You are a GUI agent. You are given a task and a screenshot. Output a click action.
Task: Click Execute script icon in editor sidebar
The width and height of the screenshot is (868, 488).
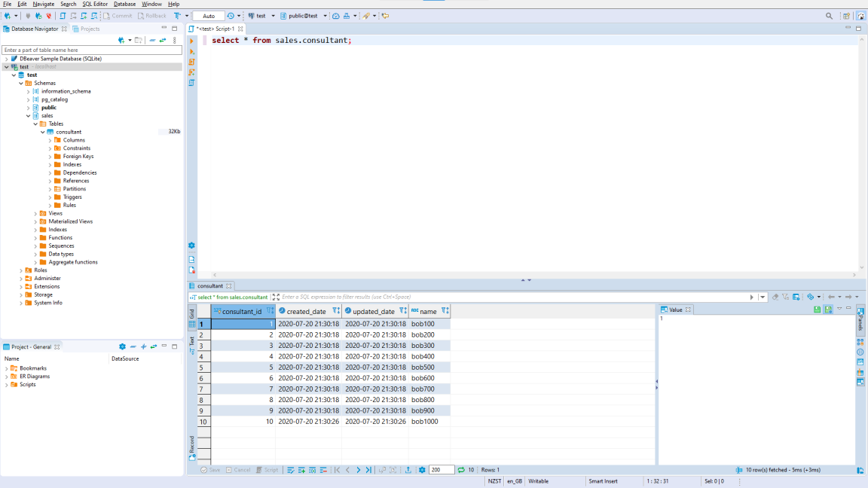[191, 62]
